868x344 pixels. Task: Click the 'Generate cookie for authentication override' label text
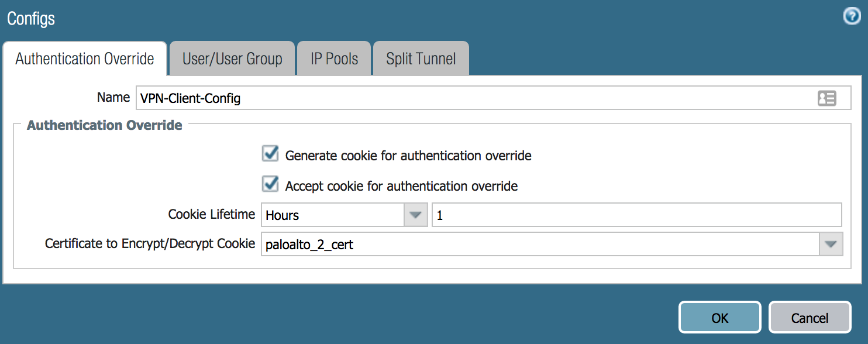pyautogui.click(x=408, y=156)
